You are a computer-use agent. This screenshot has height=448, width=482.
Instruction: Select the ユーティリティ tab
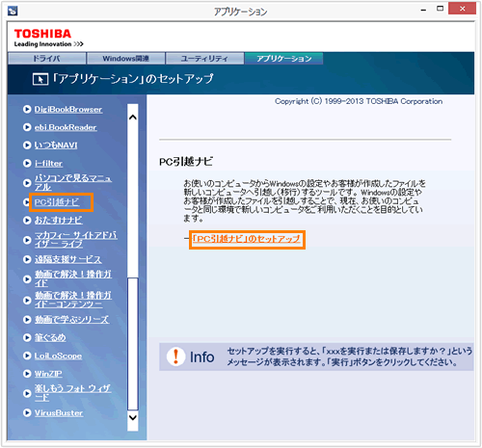(x=204, y=59)
